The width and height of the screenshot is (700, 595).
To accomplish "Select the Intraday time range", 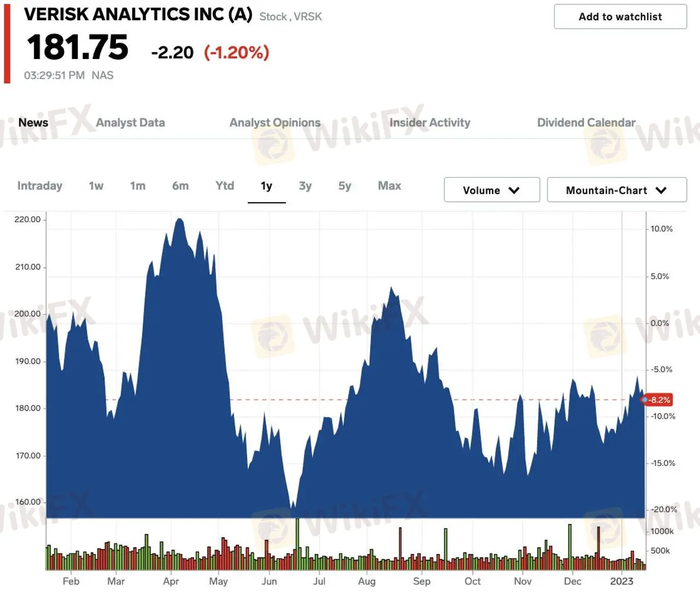I will pyautogui.click(x=40, y=186).
